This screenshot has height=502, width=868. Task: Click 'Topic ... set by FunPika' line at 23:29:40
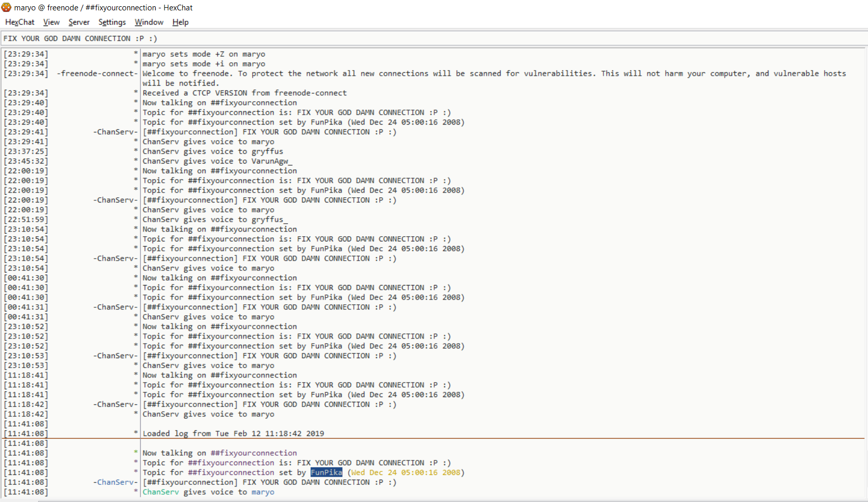304,122
